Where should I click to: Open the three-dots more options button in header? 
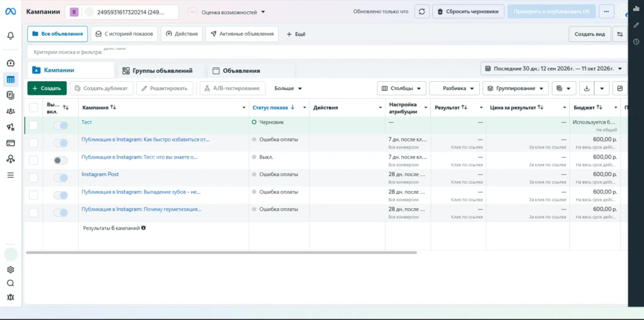(606, 11)
